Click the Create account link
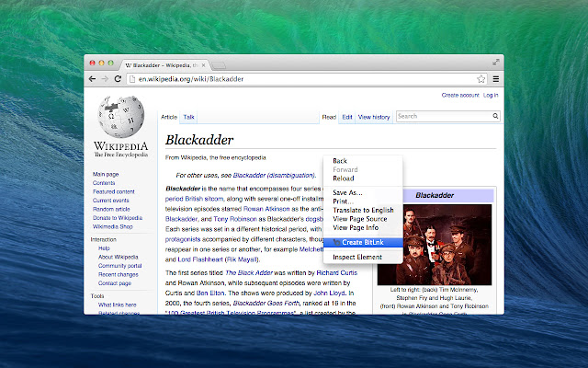This screenshot has width=588, height=368. (460, 95)
